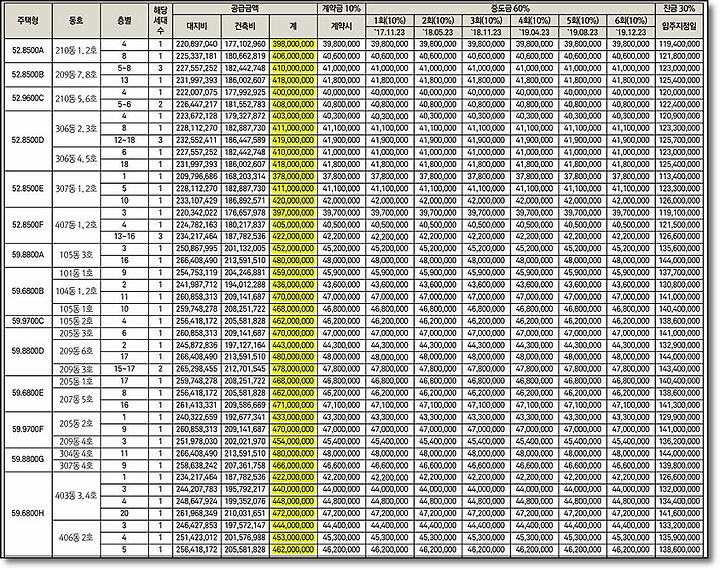720x570 pixels.
Task: Click the 동호 column header
Action: click(x=76, y=21)
